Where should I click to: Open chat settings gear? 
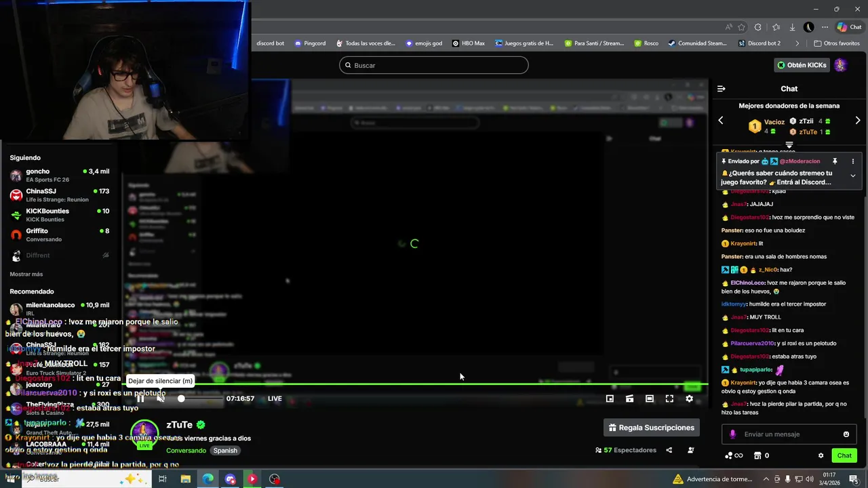click(821, 455)
